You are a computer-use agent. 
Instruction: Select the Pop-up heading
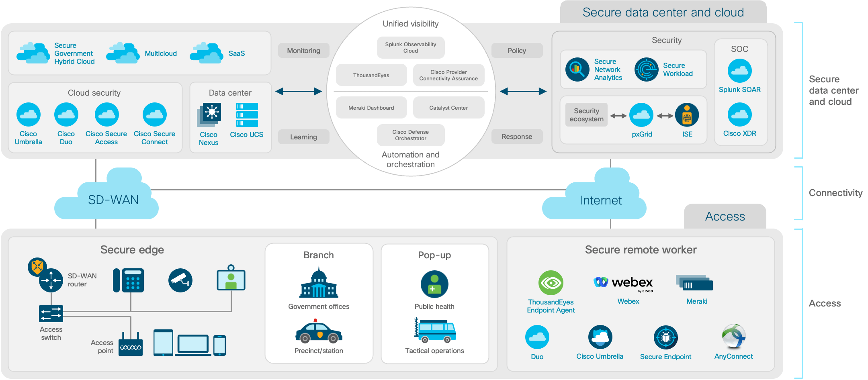coord(434,255)
